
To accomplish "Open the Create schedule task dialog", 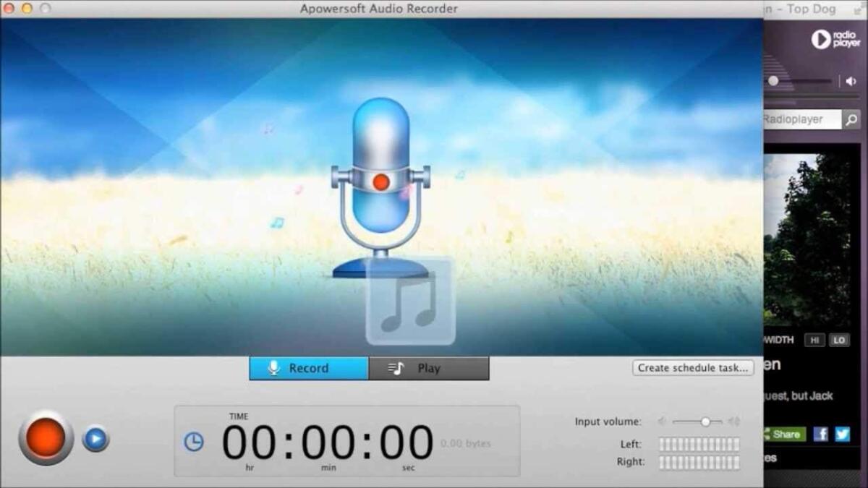I will pyautogui.click(x=692, y=367).
